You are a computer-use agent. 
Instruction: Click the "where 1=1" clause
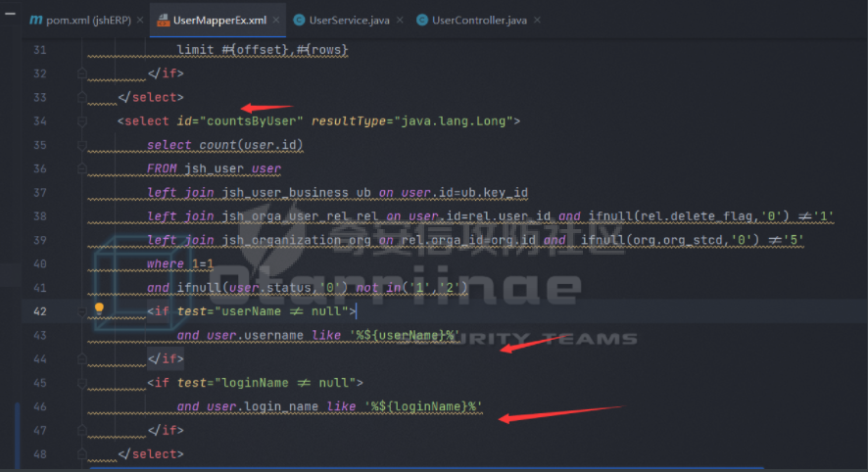(180, 264)
